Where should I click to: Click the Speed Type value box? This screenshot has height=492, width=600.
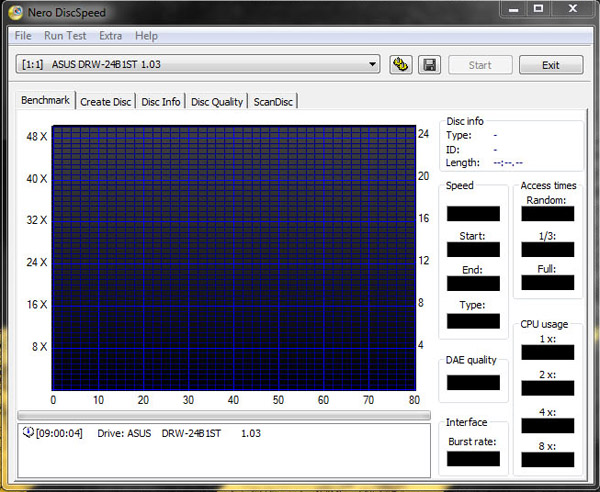point(473,321)
